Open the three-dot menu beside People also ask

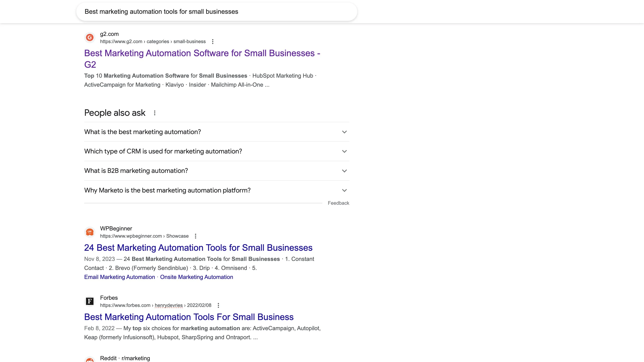pyautogui.click(x=155, y=113)
